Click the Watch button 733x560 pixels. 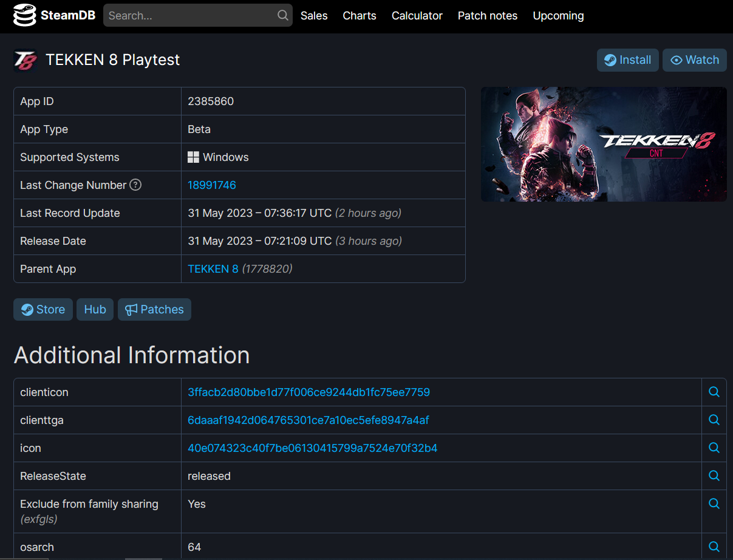[695, 60]
